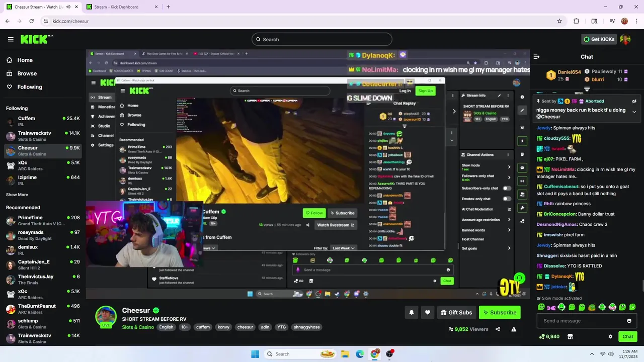Click the share stream icon

(x=498, y=329)
